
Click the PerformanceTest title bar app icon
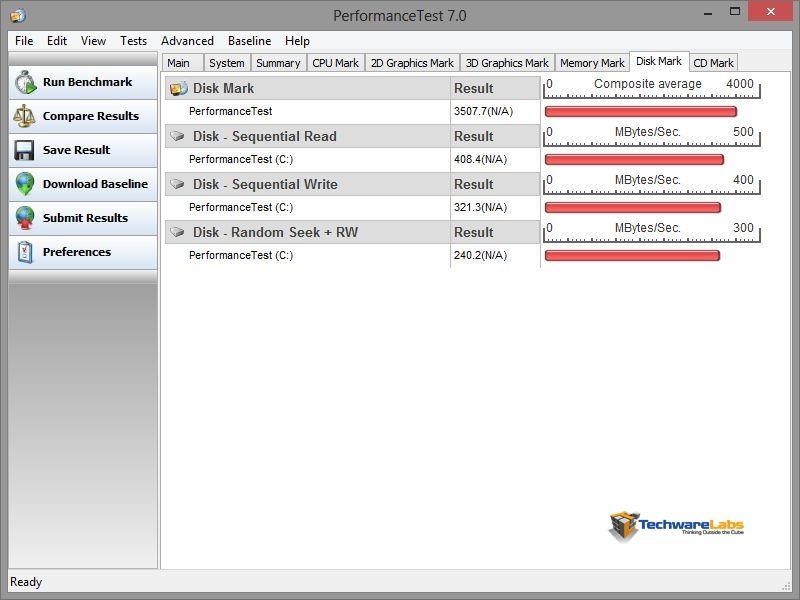18,16
